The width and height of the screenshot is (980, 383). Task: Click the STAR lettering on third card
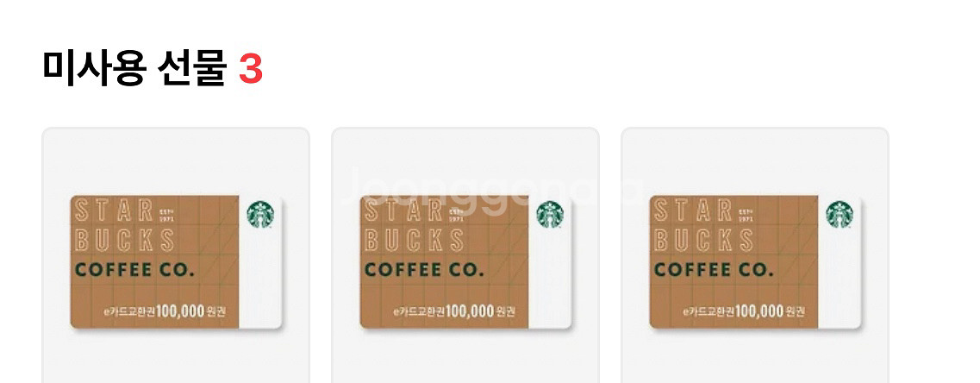[692, 210]
